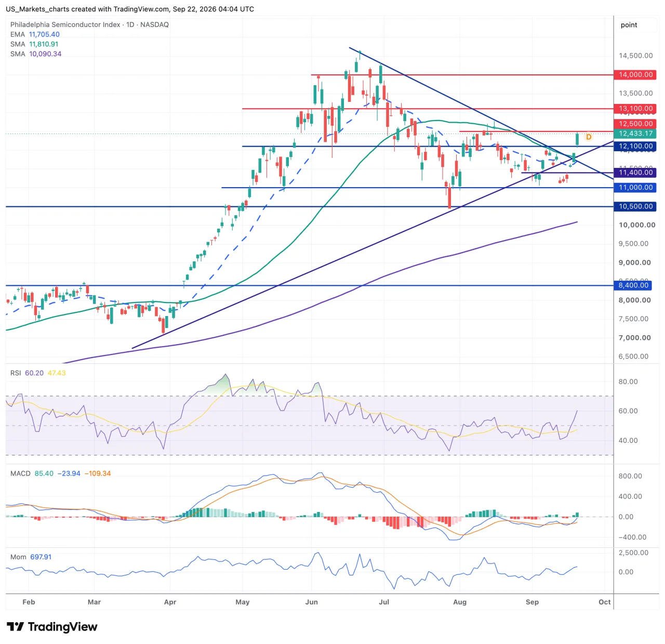665x644 pixels.
Task: Select the blue 8,400.00 level label
Action: click(633, 285)
